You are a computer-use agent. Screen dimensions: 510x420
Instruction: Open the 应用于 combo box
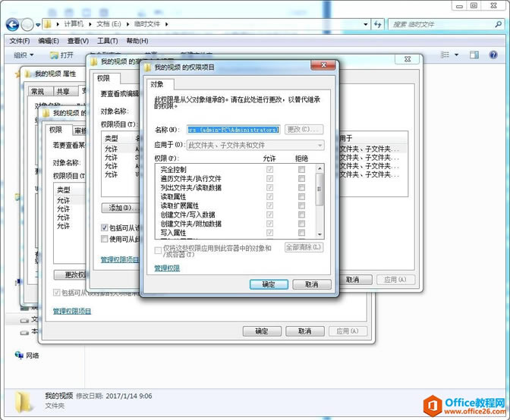click(256, 146)
